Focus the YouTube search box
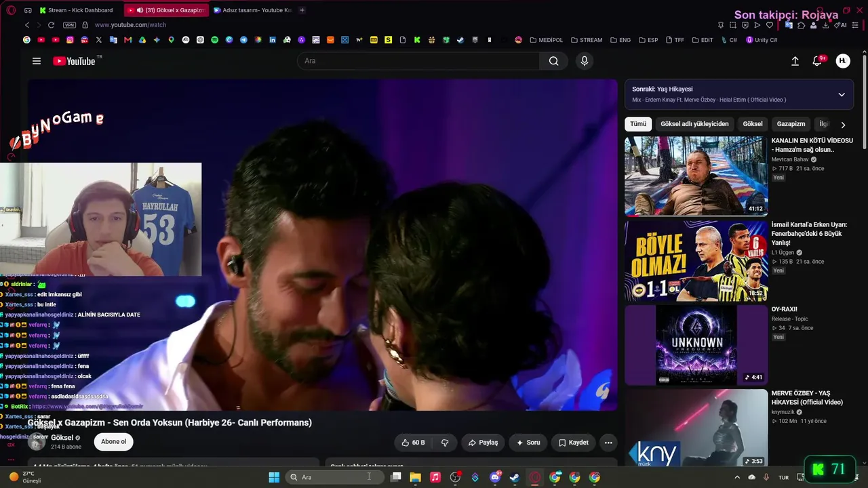 (x=418, y=61)
